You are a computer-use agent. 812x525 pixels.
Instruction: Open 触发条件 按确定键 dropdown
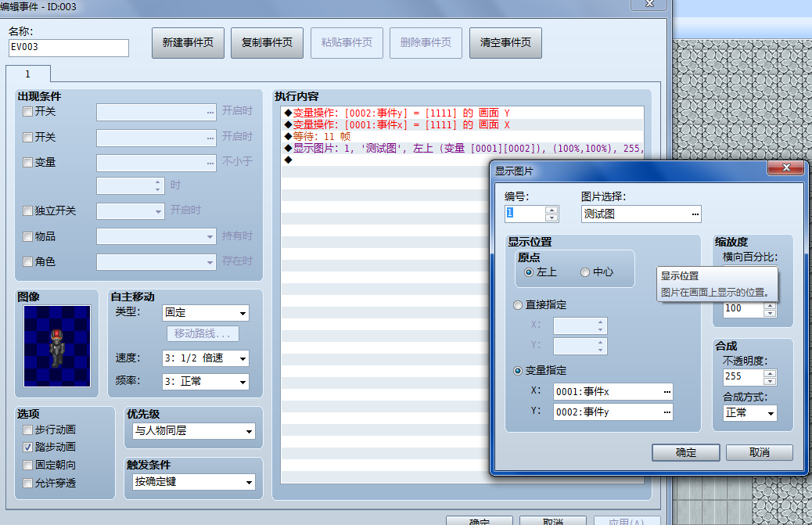(x=194, y=482)
